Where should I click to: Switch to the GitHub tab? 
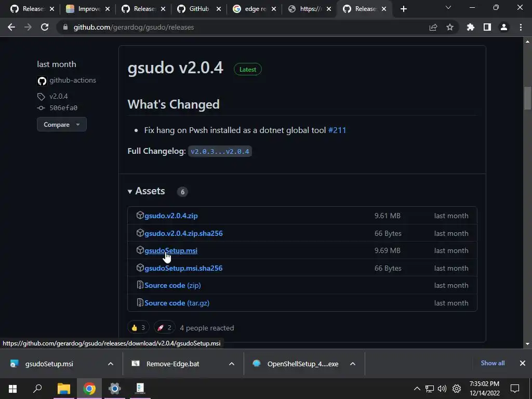point(194,9)
